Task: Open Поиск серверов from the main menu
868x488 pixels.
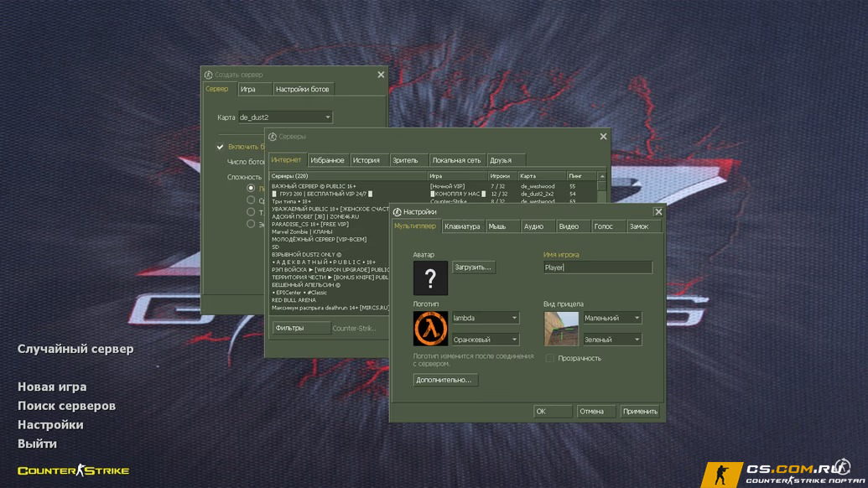Action: [67, 406]
